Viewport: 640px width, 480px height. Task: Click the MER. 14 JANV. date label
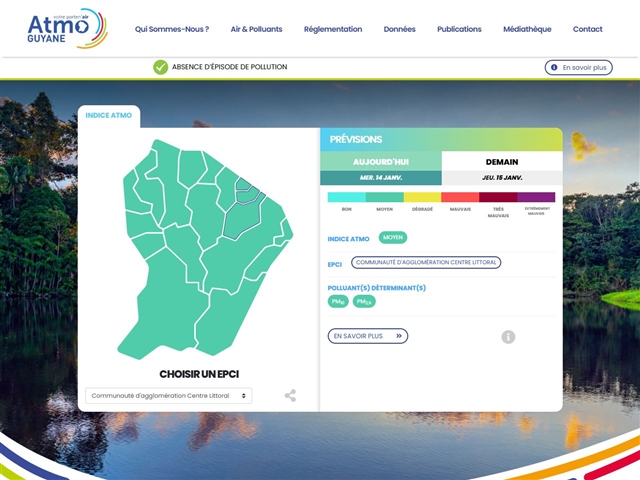381,178
